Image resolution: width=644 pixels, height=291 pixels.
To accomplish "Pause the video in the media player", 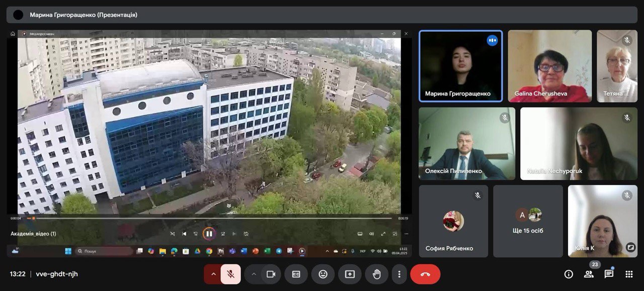I will [209, 234].
